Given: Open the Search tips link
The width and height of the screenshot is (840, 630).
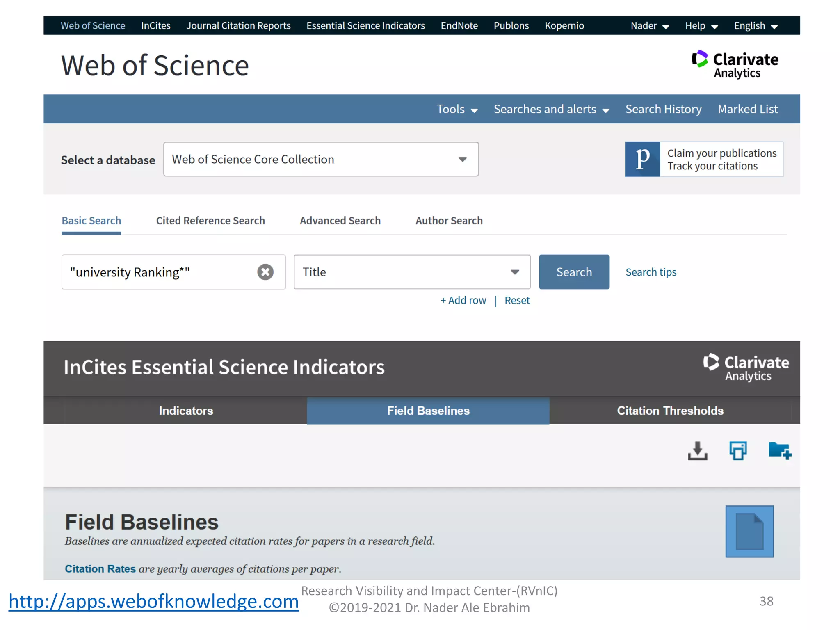Looking at the screenshot, I should [x=651, y=272].
